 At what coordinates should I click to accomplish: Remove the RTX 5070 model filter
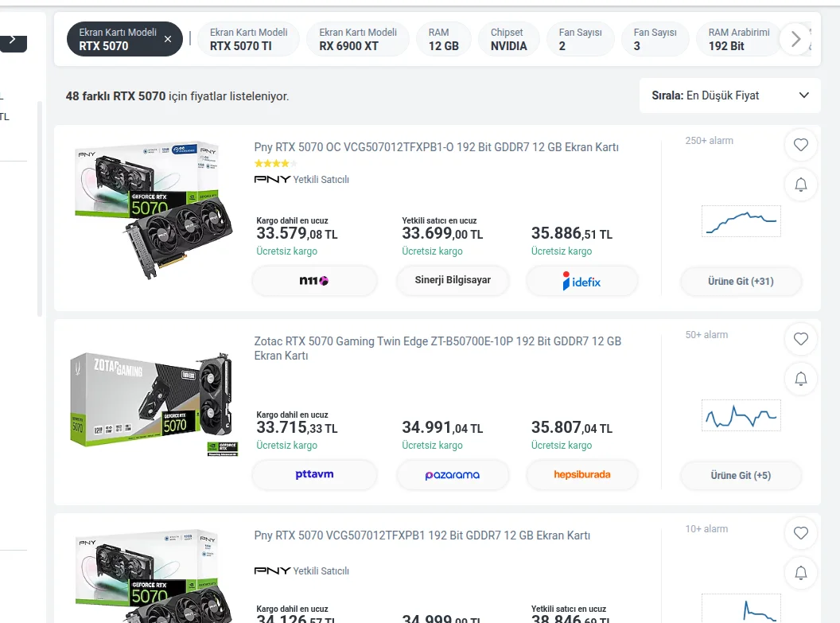(168, 39)
